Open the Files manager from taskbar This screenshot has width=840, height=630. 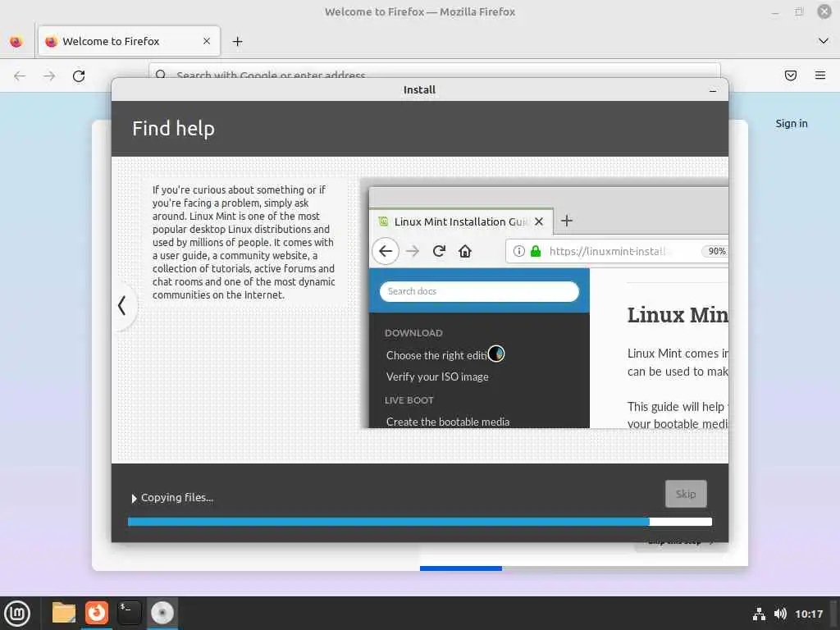click(x=64, y=613)
